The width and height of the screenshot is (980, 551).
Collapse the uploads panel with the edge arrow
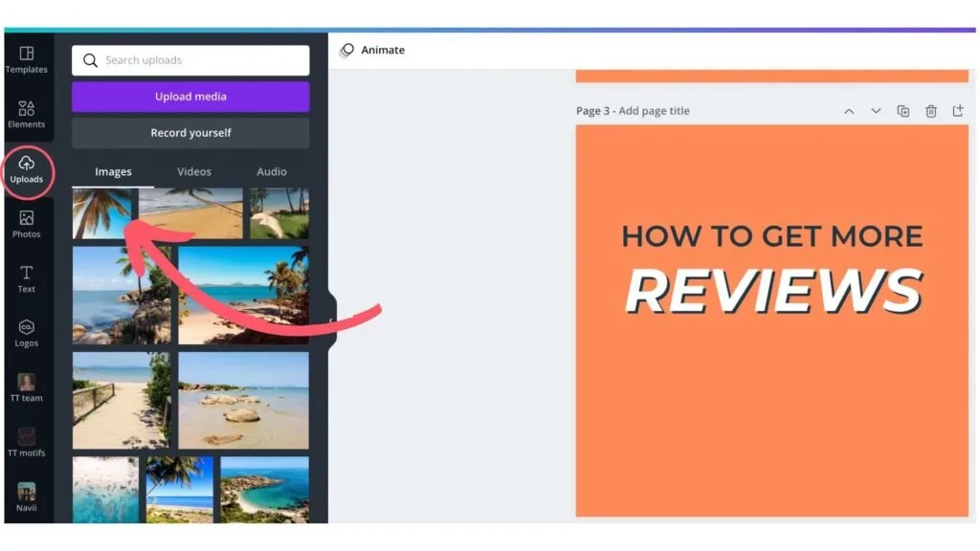click(x=333, y=311)
